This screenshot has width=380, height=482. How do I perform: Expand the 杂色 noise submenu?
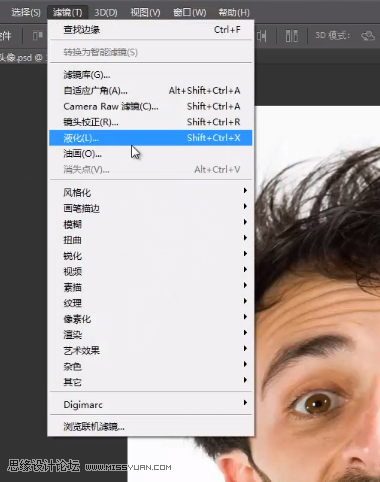pos(151,366)
